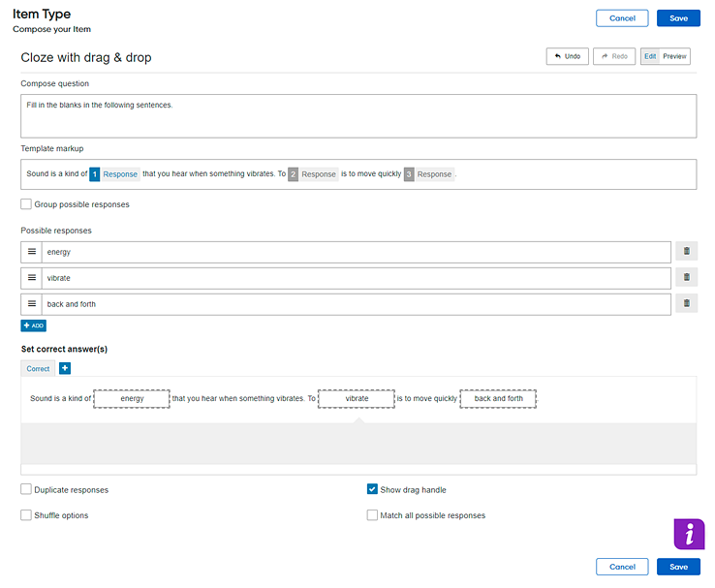715x588 pixels.
Task: Enable Shuffle options checkbox
Action: 26,515
